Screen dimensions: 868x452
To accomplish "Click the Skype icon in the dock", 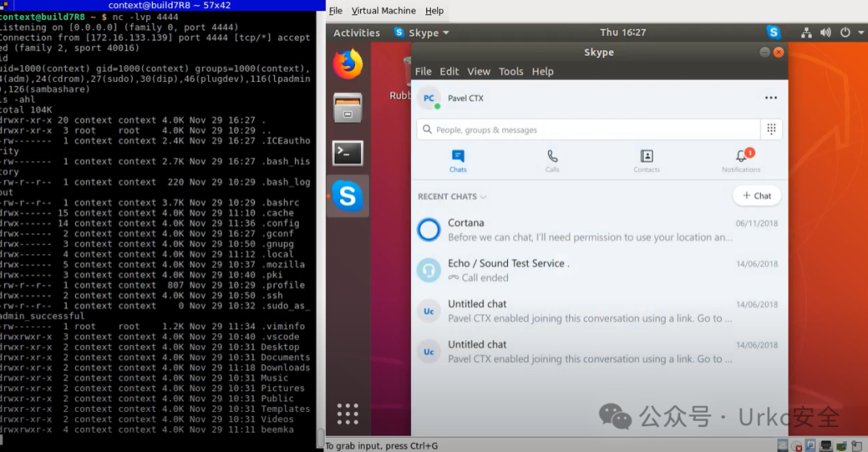I will tap(348, 196).
